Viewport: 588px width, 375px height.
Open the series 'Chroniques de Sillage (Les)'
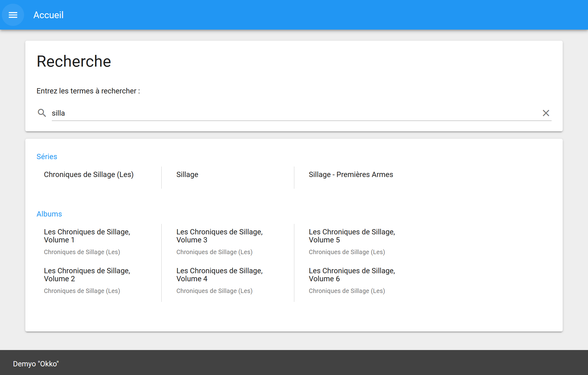click(89, 175)
